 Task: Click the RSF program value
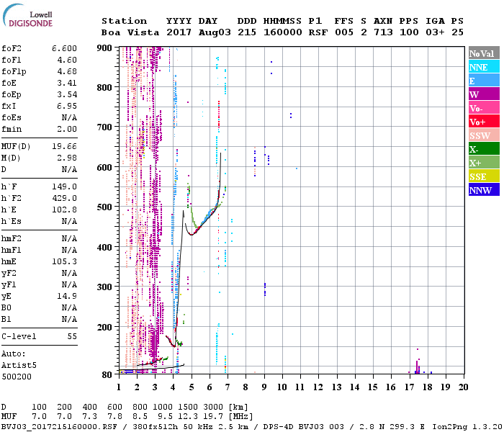318,32
